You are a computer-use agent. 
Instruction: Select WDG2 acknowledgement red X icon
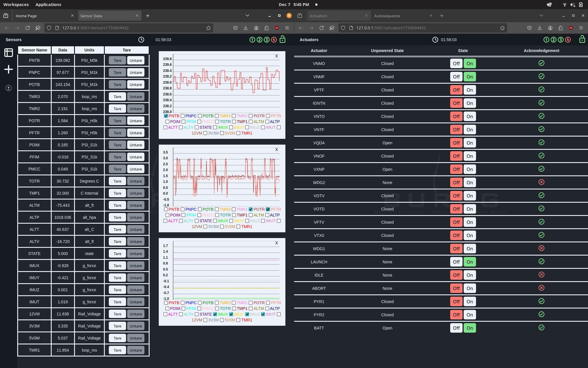(541, 182)
